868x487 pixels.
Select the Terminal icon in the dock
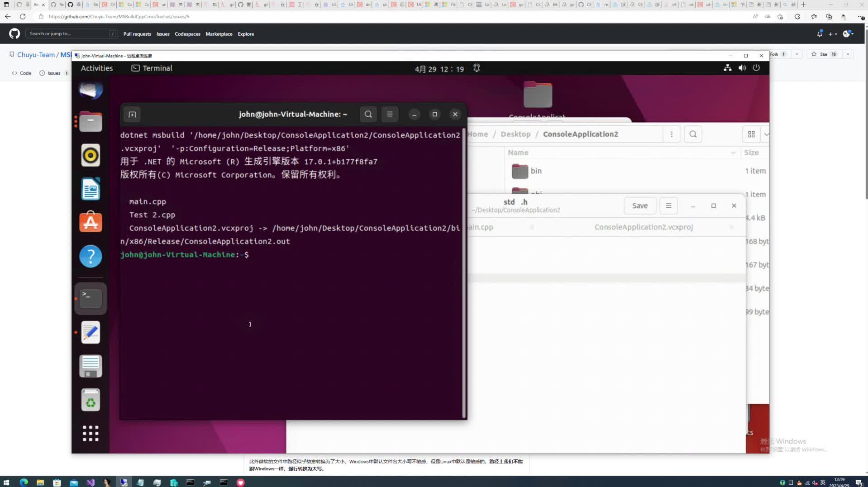click(x=91, y=298)
